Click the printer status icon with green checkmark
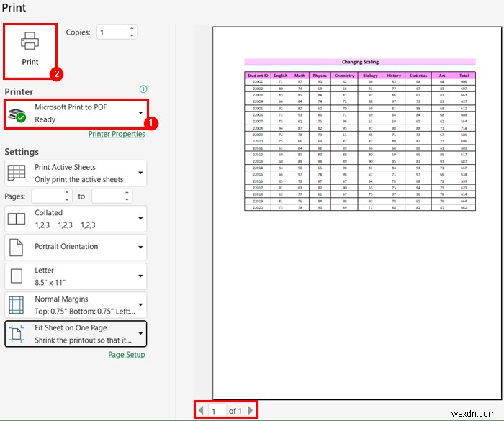Screen dimensions: 504x421 click(x=17, y=115)
